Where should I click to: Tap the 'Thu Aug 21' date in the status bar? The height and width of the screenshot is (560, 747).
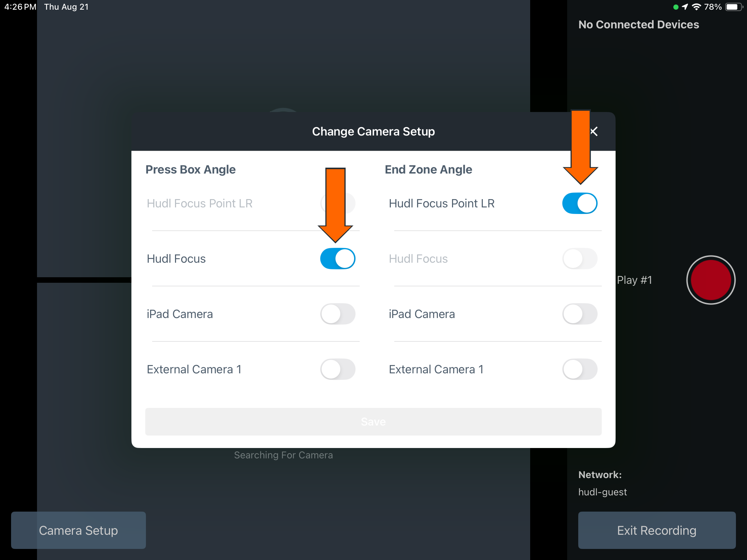[66, 7]
